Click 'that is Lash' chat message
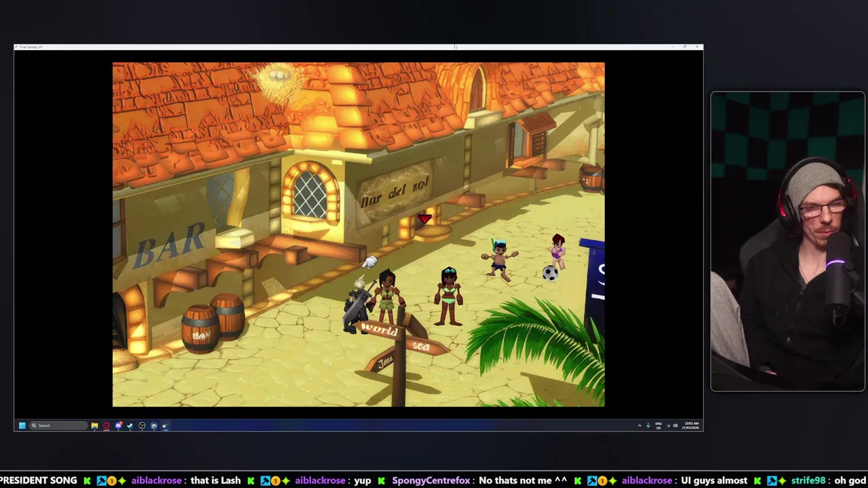This screenshot has height=488, width=868. click(216, 481)
